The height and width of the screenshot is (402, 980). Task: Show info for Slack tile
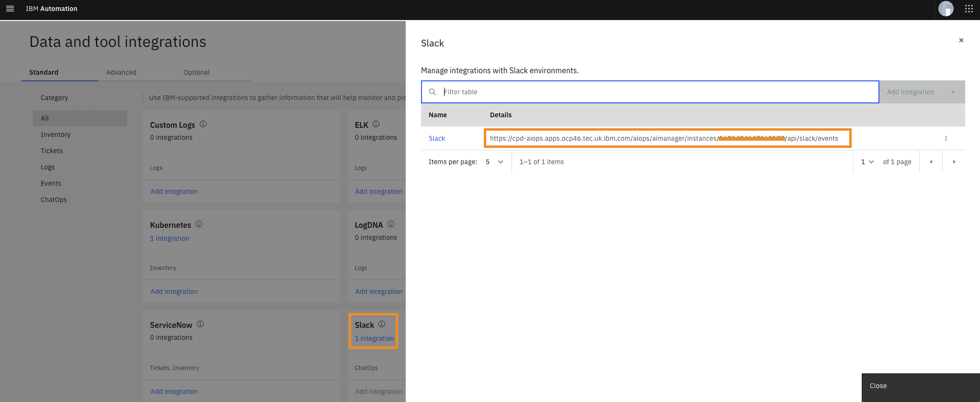click(382, 324)
